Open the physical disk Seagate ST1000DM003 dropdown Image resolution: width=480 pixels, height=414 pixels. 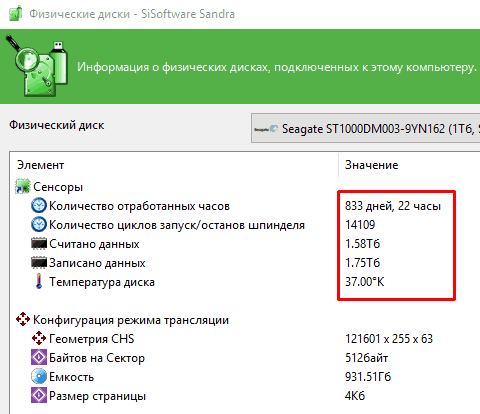tap(365, 128)
